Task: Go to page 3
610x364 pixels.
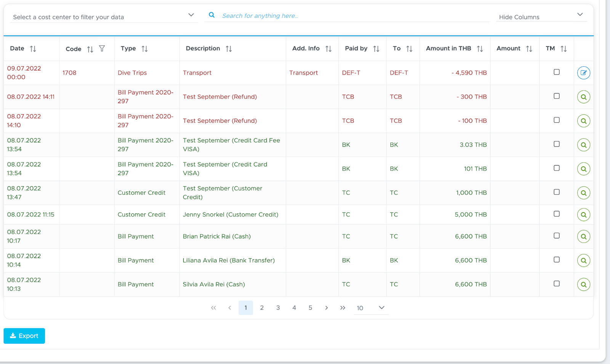Action: pos(278,308)
